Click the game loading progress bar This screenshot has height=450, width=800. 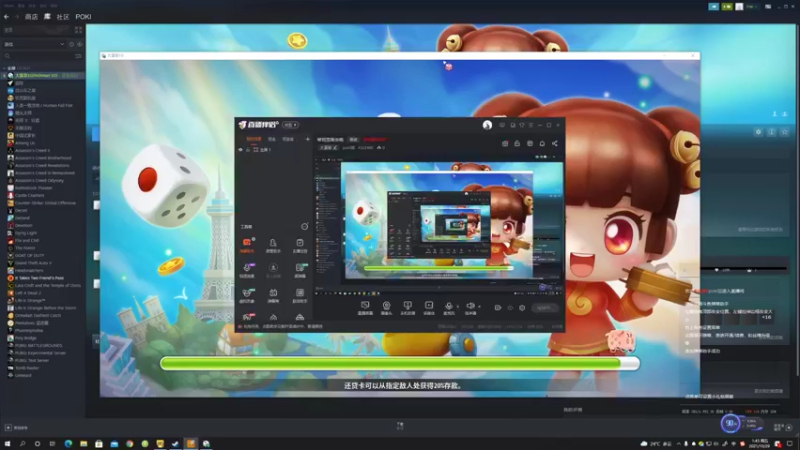click(x=400, y=363)
